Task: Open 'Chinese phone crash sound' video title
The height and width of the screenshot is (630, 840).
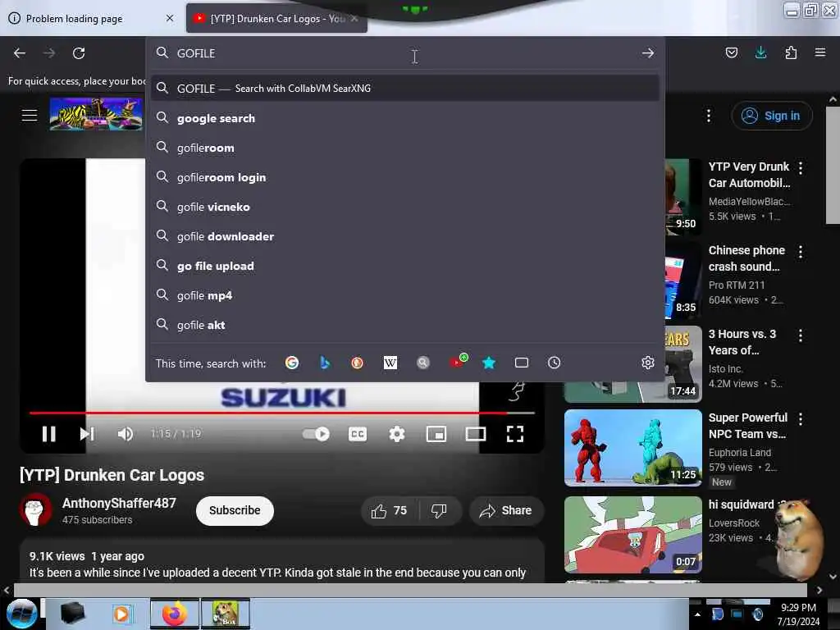Action: click(x=746, y=258)
